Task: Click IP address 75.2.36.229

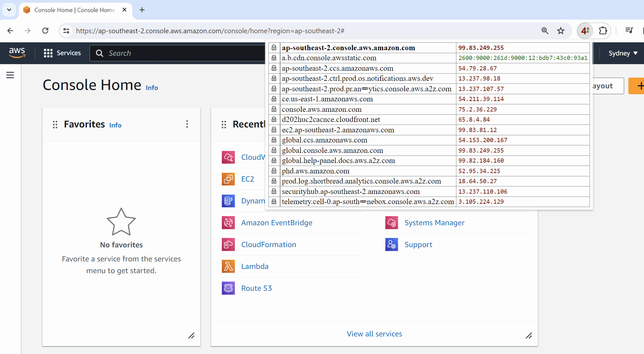Action: point(478,110)
